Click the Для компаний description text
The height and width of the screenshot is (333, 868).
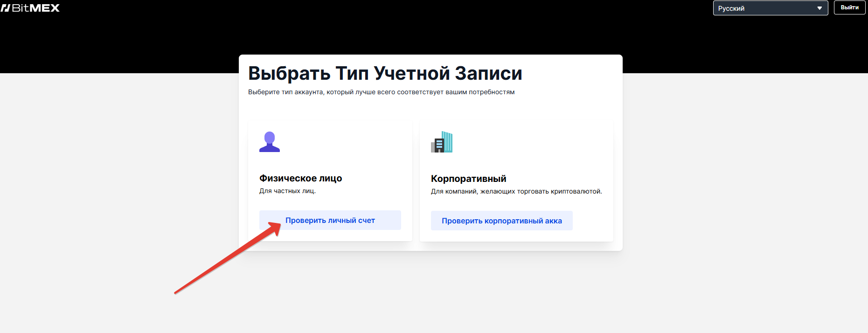[516, 191]
